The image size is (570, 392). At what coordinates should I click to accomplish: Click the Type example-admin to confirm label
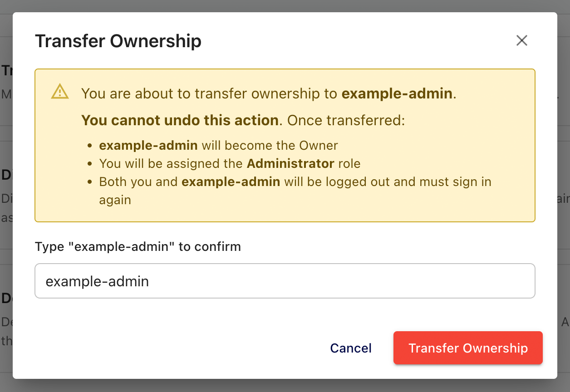pos(138,246)
